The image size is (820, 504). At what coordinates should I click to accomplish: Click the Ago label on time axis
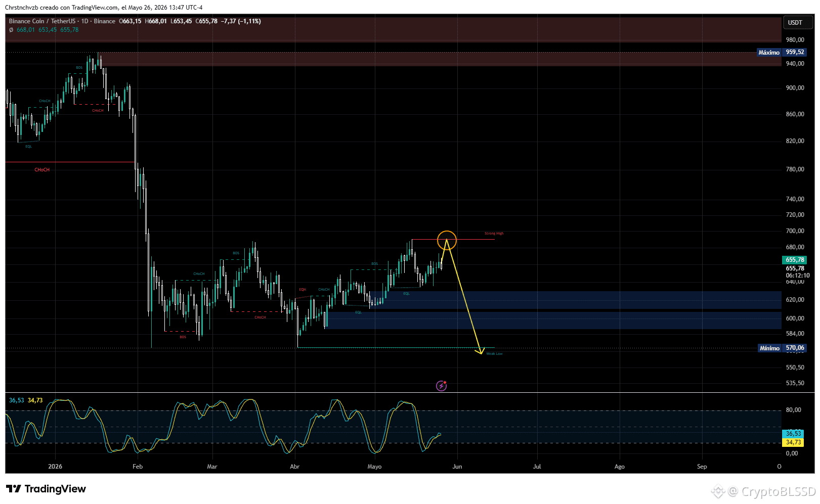click(619, 467)
